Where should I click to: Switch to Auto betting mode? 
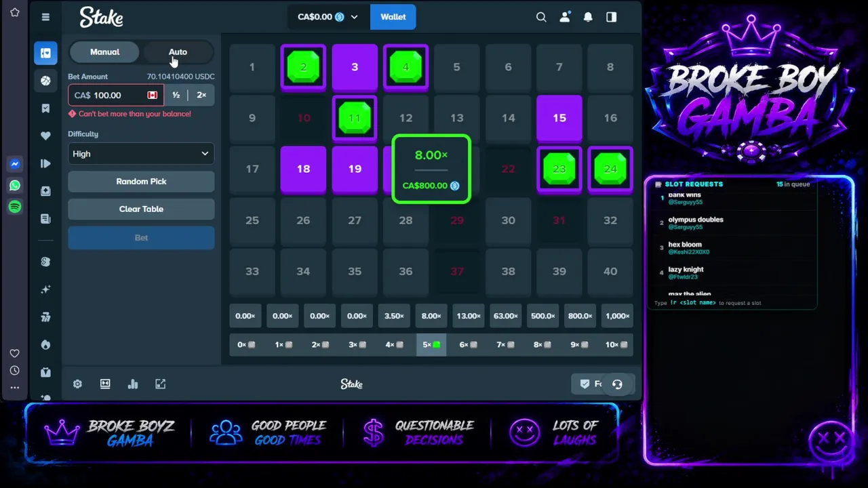[x=178, y=52]
